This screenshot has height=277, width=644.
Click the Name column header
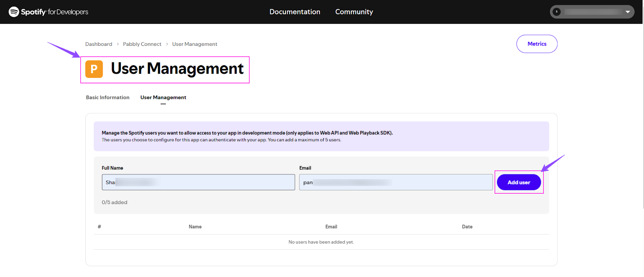pyautogui.click(x=195, y=227)
